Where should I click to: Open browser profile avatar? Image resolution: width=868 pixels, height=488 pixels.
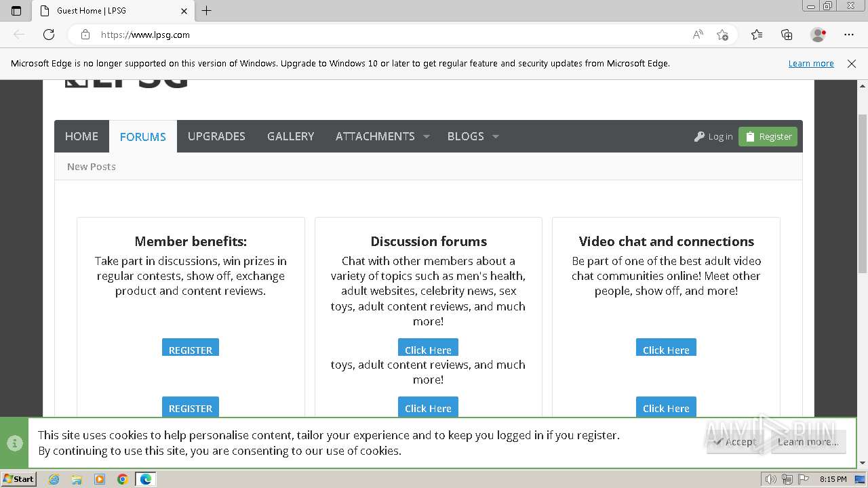(818, 35)
